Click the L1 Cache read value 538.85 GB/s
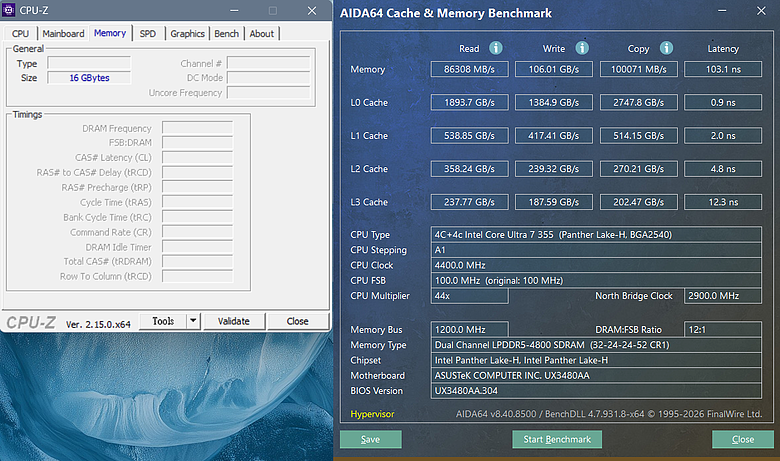The height and width of the screenshot is (461, 780). pos(470,135)
